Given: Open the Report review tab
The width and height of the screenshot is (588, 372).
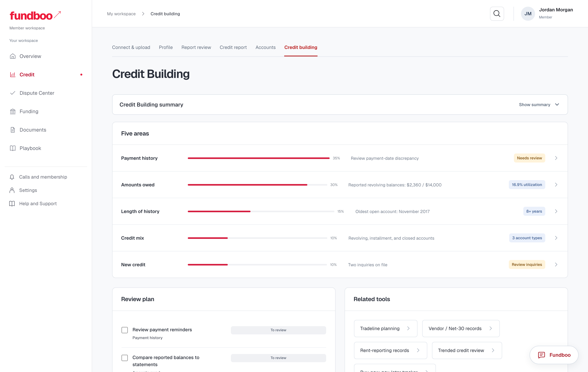Looking at the screenshot, I should pyautogui.click(x=196, y=47).
